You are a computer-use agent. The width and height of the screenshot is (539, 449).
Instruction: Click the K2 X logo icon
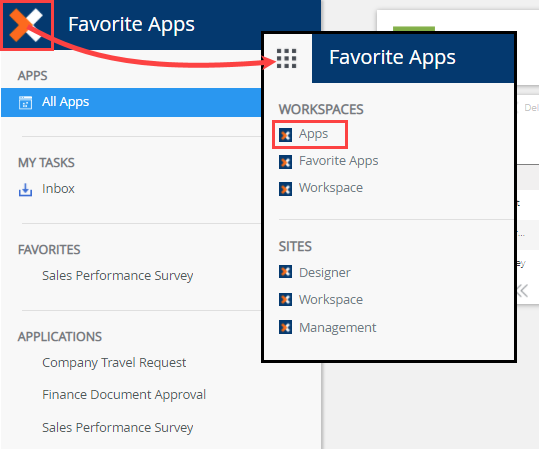point(26,25)
